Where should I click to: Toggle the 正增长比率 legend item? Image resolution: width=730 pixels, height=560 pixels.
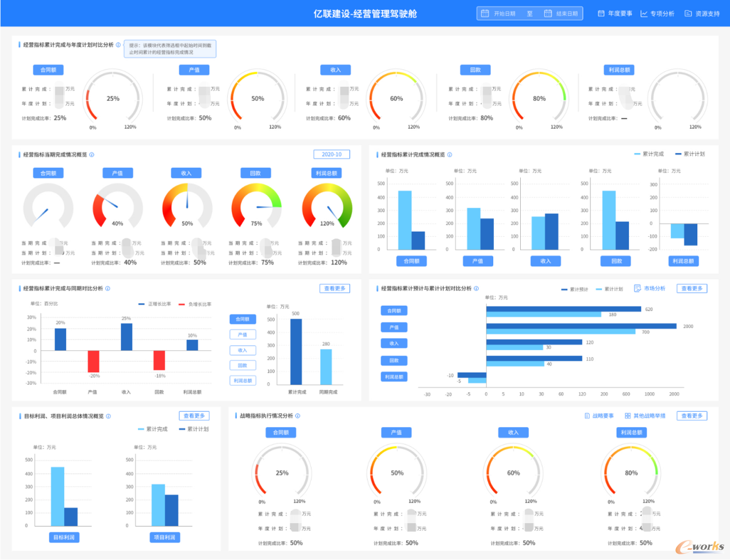[155, 304]
